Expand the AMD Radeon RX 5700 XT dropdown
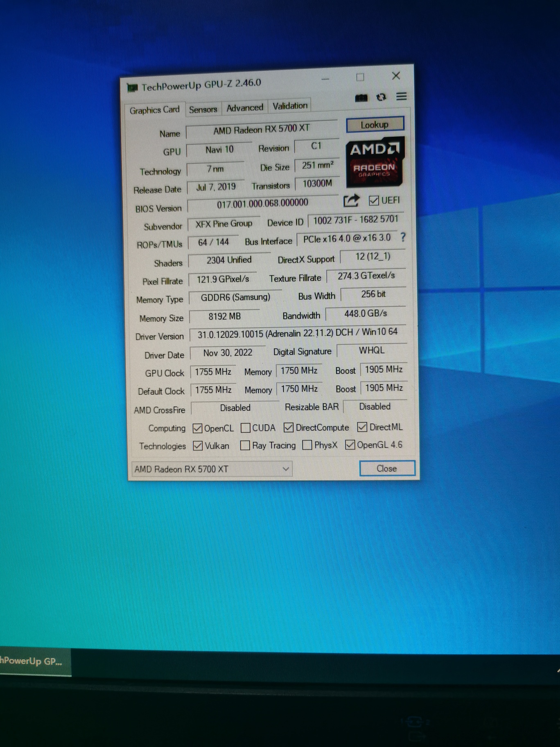 click(286, 469)
